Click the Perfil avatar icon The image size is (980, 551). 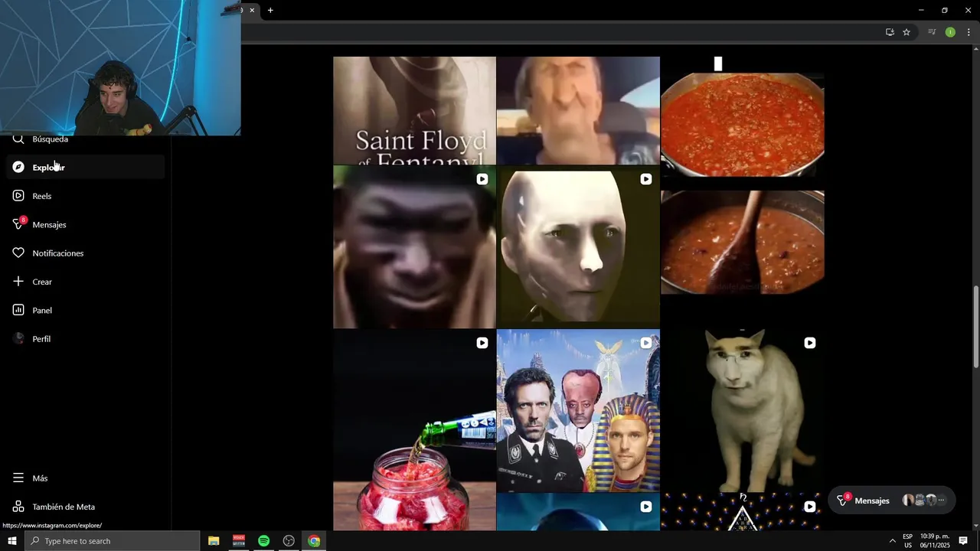pos(18,338)
